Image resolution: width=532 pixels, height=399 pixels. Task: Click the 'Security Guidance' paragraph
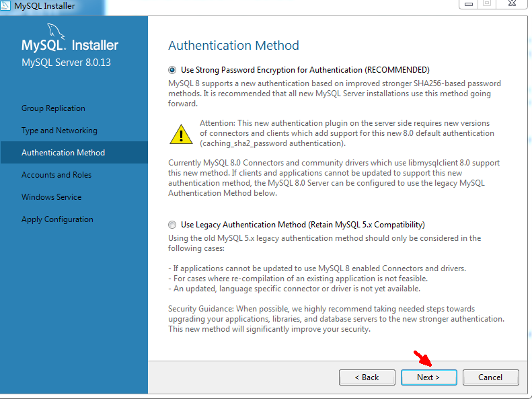click(336, 319)
